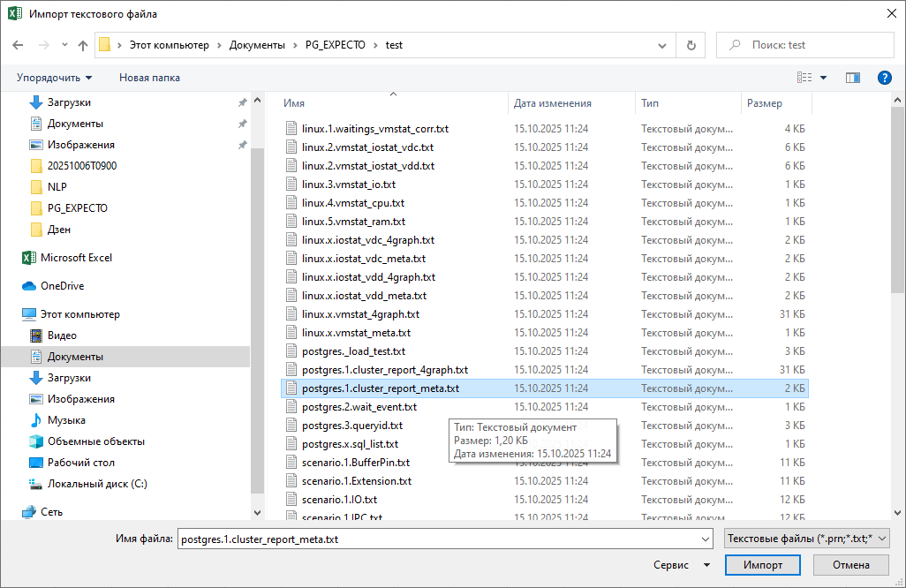Expand chevron after Документы in address bar

(295, 45)
